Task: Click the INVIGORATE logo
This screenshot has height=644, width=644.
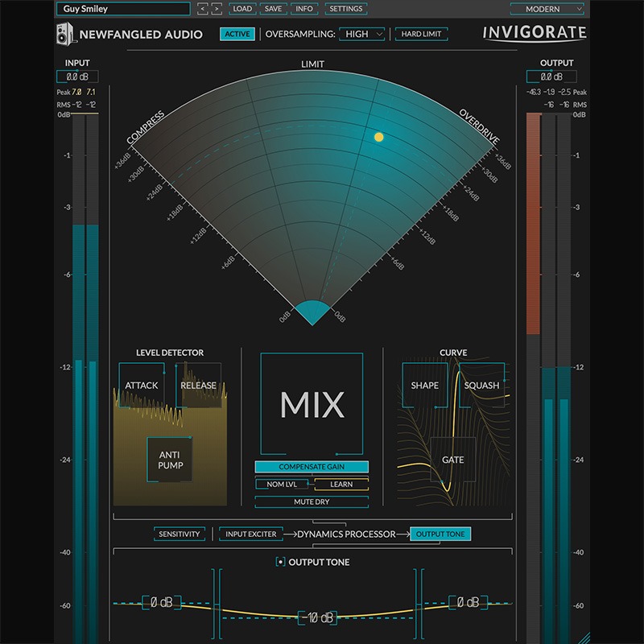Action: tap(535, 33)
